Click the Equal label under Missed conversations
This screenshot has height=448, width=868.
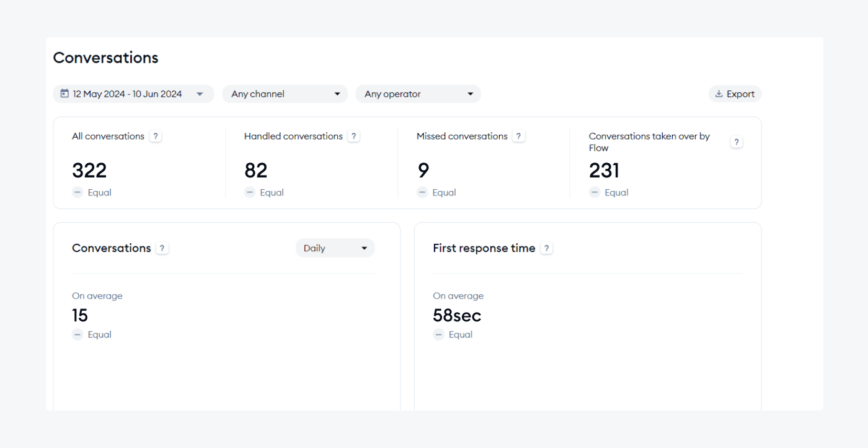[445, 192]
